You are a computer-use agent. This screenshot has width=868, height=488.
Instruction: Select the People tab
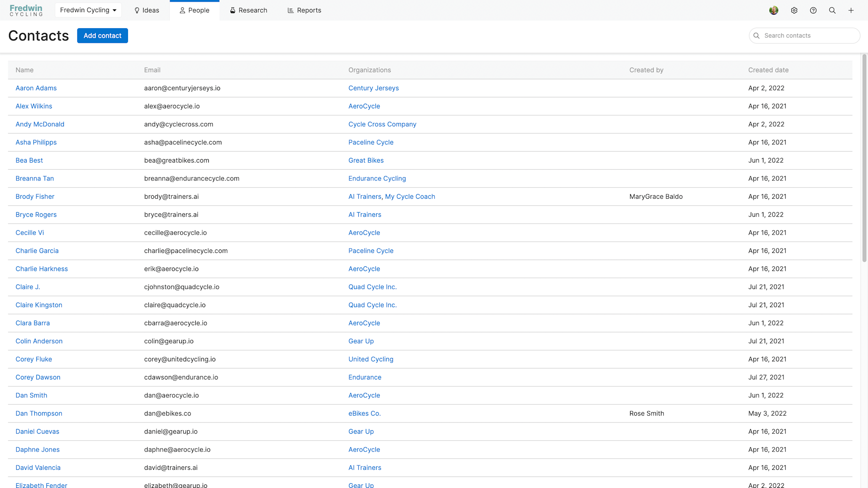pos(194,10)
